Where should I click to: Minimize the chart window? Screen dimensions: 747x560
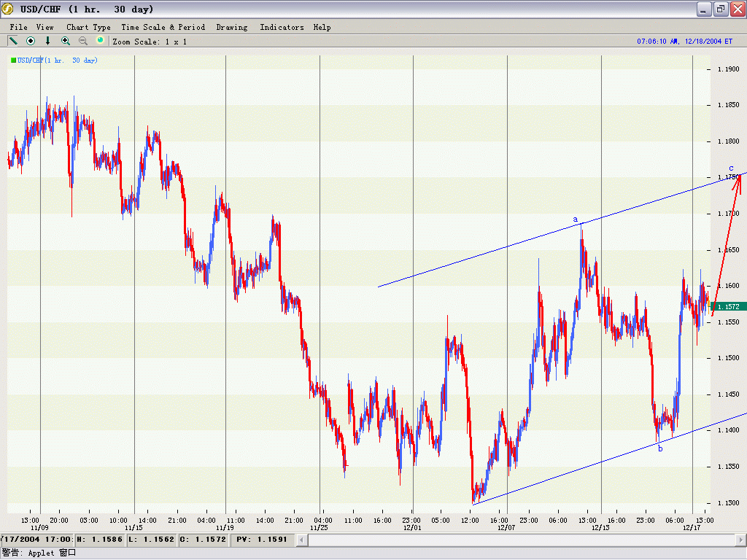coord(704,9)
